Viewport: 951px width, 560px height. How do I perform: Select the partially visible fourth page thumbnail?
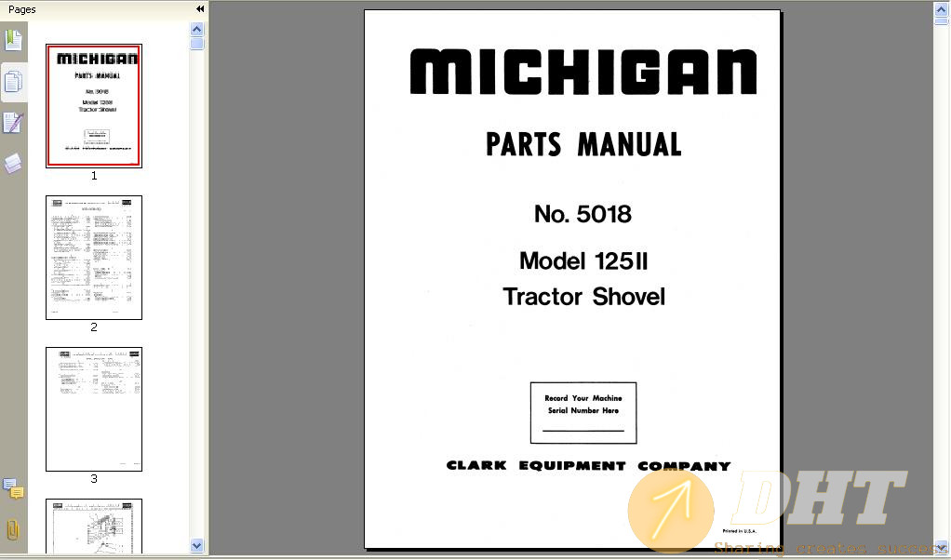[x=94, y=527]
